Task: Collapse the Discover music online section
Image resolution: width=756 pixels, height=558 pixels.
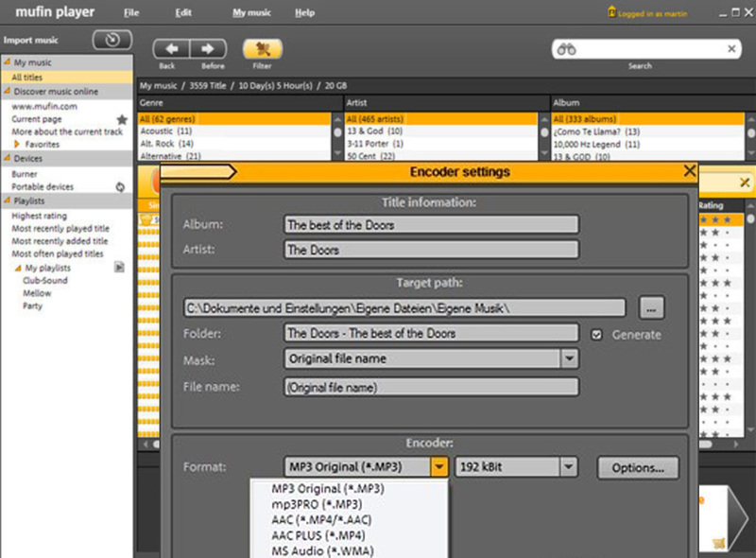Action: pos(8,91)
